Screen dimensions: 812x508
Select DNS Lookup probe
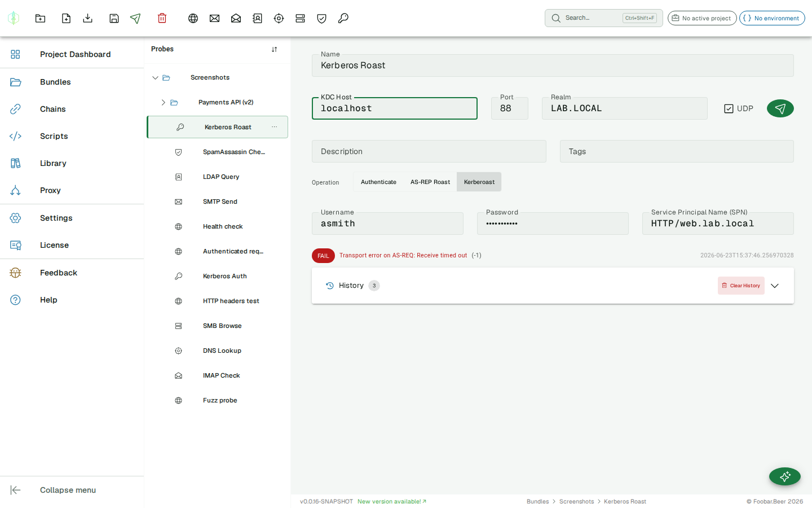click(x=218, y=351)
